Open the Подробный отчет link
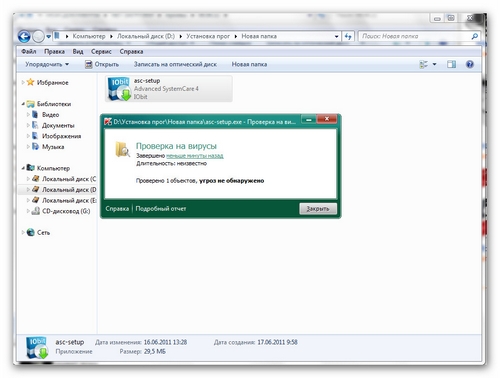 pos(161,209)
